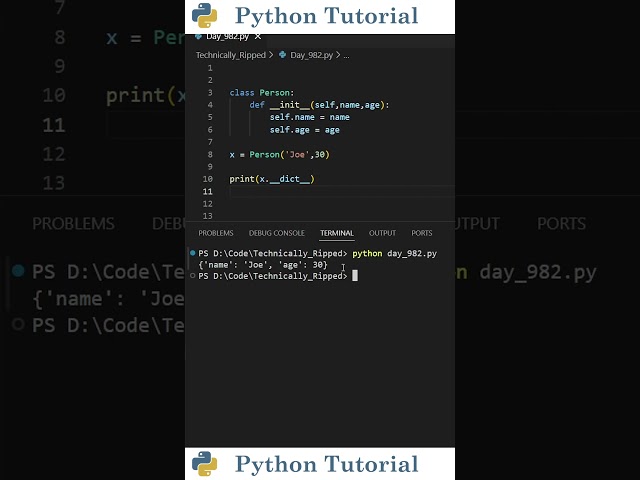The height and width of the screenshot is (480, 640).
Task: Close the Day_982.py editor tab
Action: pos(258,37)
